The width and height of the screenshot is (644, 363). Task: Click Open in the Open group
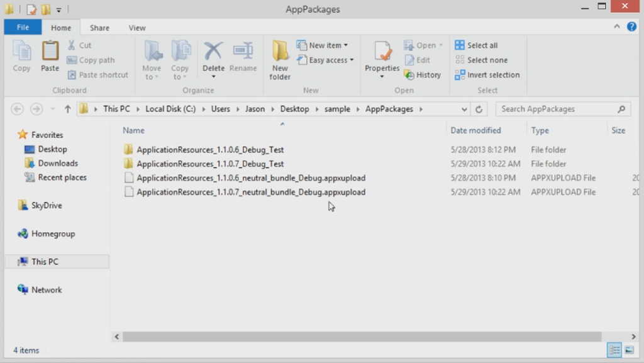pyautogui.click(x=423, y=45)
